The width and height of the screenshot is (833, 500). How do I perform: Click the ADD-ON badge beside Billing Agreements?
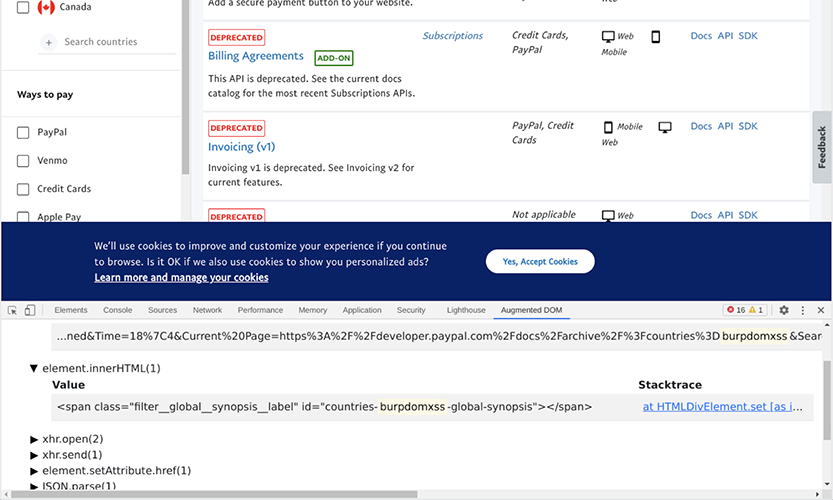tap(334, 58)
